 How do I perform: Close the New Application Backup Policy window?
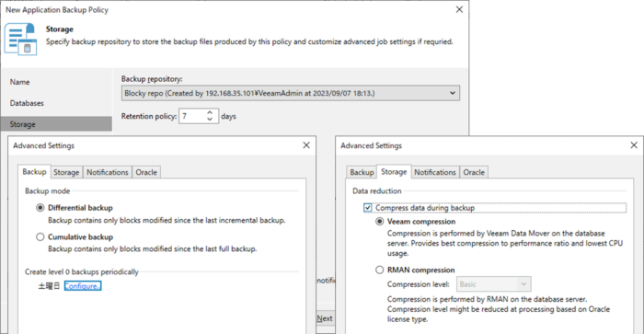coord(459,9)
